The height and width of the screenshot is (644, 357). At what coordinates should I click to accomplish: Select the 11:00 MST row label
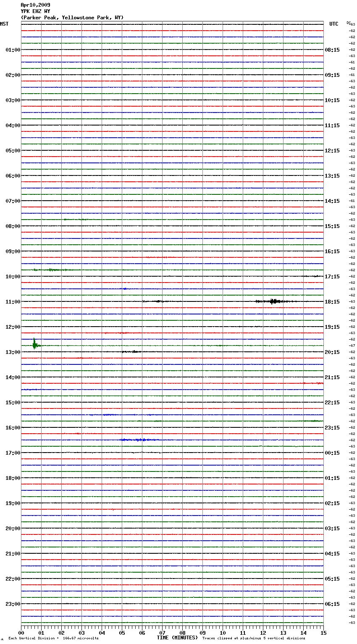point(13,302)
